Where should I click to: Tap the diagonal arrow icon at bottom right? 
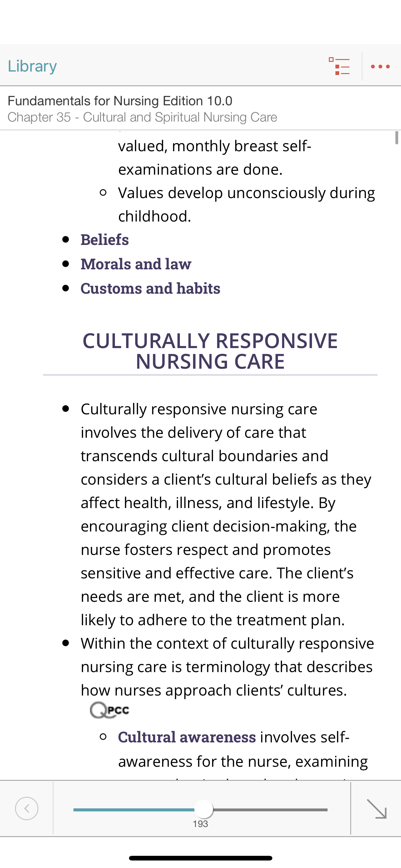pyautogui.click(x=376, y=808)
